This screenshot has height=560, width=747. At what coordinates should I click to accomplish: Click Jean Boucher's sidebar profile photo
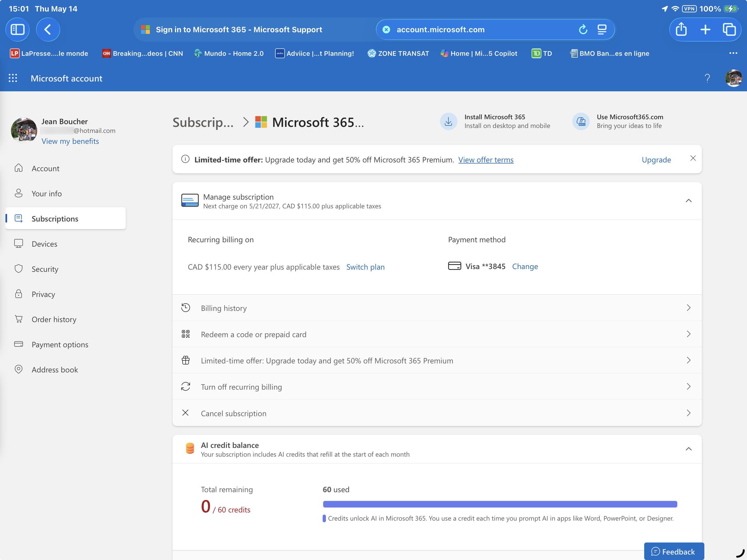(24, 130)
